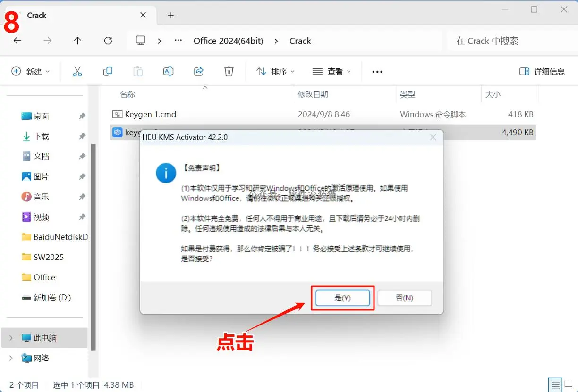The height and width of the screenshot is (392, 578).
Task: Expand the 网络 node in sidebar
Action: point(10,358)
